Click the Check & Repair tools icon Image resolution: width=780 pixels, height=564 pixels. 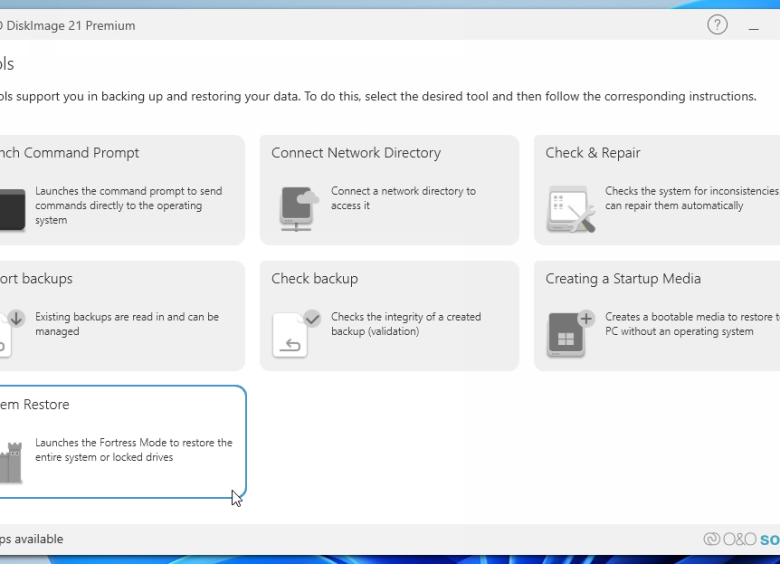click(x=571, y=209)
